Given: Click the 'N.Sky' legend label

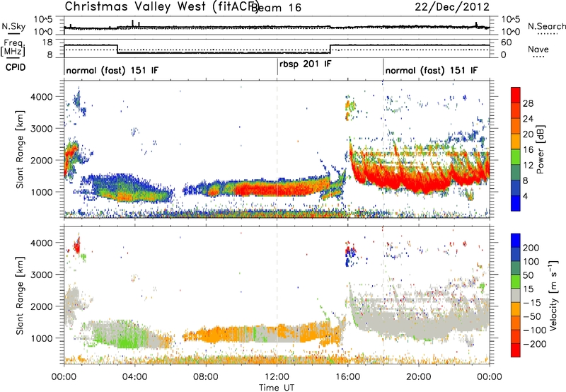Looking at the screenshot, I should [x=13, y=26].
